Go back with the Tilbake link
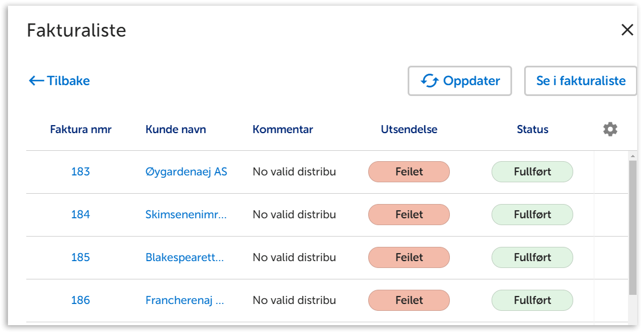Screen dimensions: 644x332 (x=59, y=81)
